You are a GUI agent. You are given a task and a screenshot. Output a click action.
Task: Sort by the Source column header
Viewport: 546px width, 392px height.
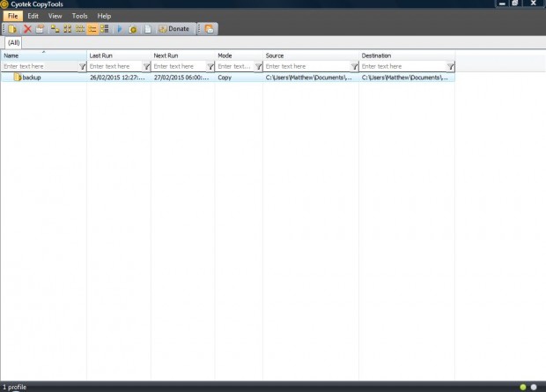click(x=311, y=55)
